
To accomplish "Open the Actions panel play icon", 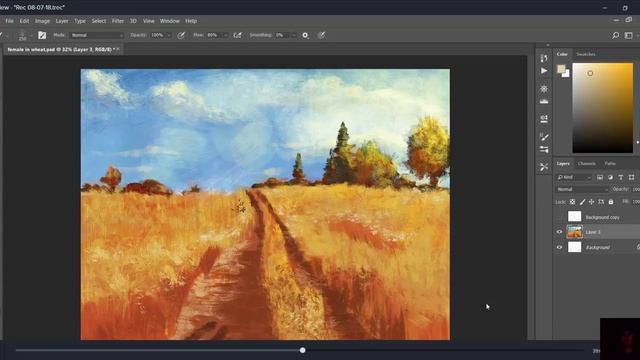I will [x=544, y=71].
